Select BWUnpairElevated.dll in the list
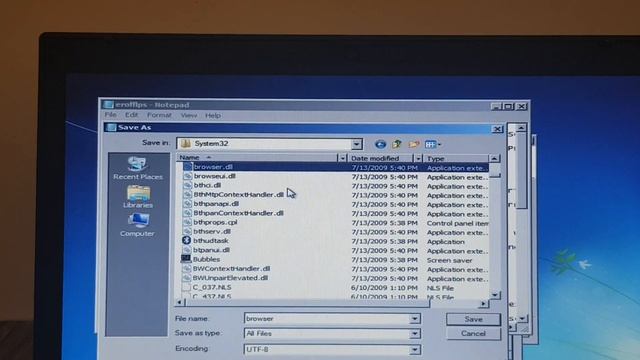 (230, 278)
